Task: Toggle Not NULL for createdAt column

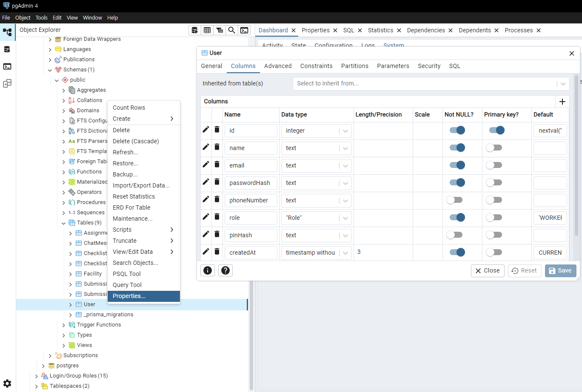Action: click(x=457, y=252)
